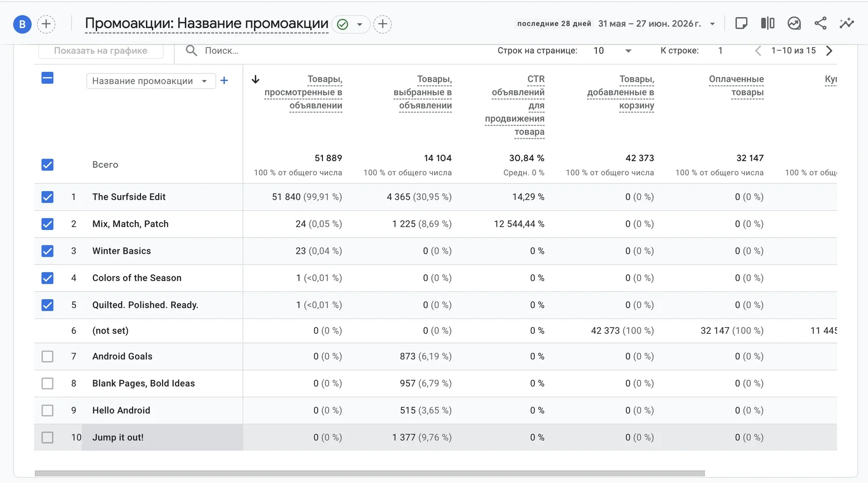Screen dimensions: 868x483
Task: Click the horizontal table scrollbar
Action: point(369,473)
